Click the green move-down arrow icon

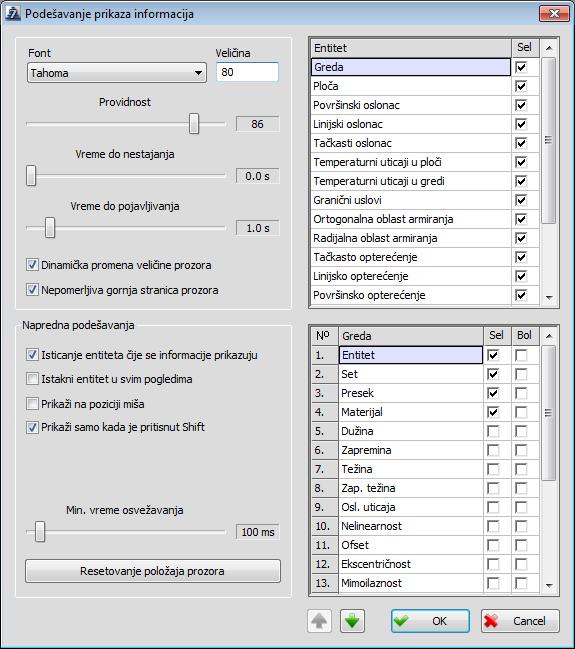pyautogui.click(x=352, y=621)
